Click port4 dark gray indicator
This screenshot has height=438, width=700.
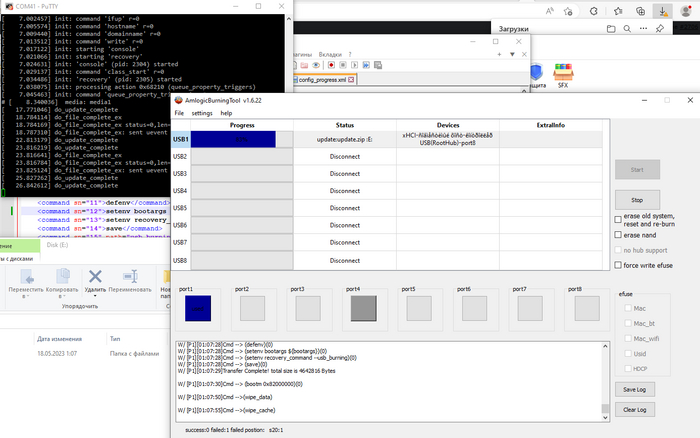pos(363,308)
